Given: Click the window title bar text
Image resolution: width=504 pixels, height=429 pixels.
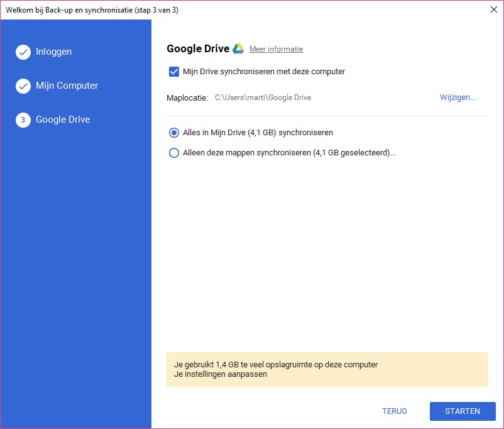Looking at the screenshot, I should pyautogui.click(x=92, y=10).
